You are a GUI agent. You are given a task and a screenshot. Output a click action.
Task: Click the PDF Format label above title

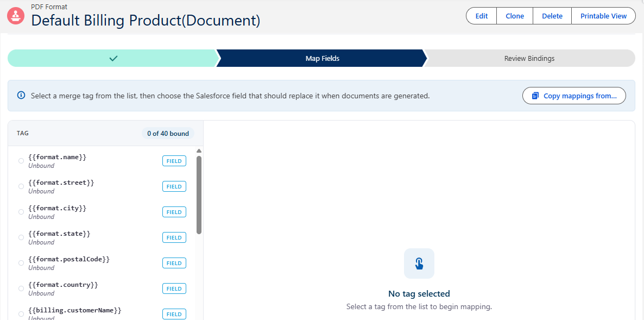pyautogui.click(x=49, y=7)
